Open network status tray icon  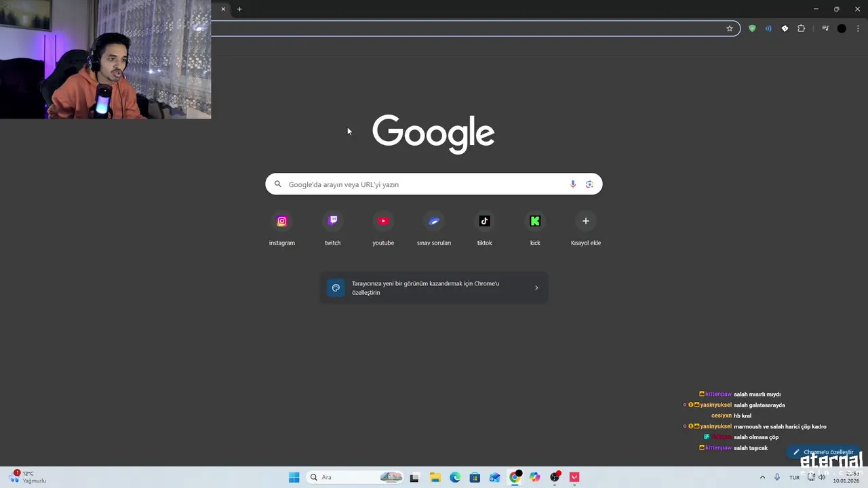[x=811, y=477]
